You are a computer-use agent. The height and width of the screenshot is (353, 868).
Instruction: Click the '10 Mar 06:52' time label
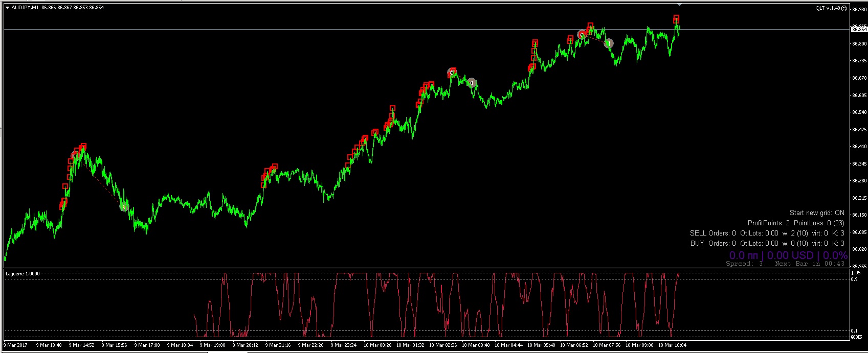click(573, 345)
